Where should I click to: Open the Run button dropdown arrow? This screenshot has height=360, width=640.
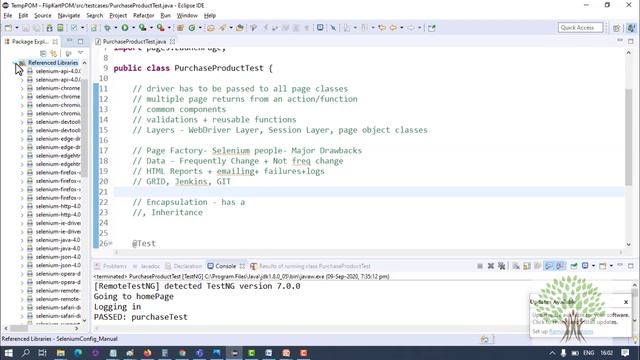pyautogui.click(x=133, y=28)
